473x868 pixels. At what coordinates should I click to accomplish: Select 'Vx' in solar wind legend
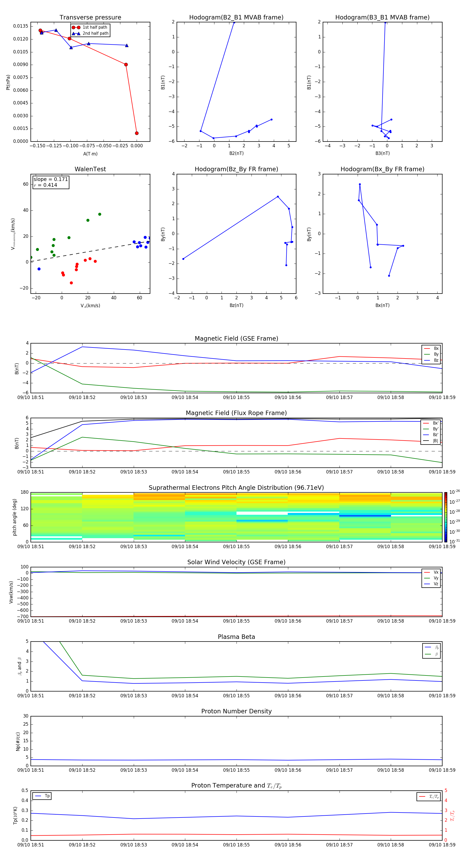[431, 572]
